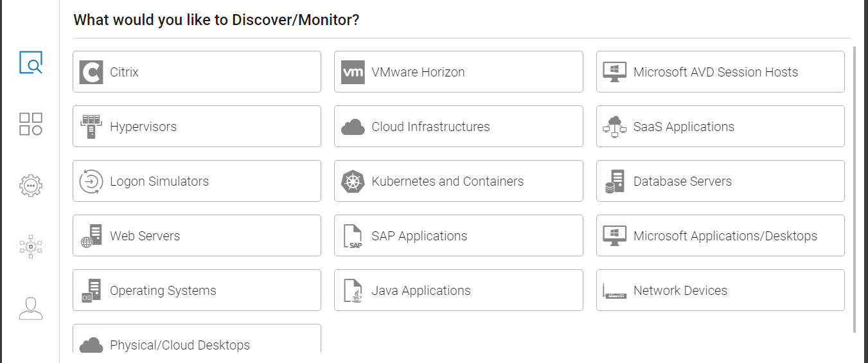The image size is (868, 363).
Task: Choose Microsoft Applications/Desktops card
Action: [720, 236]
